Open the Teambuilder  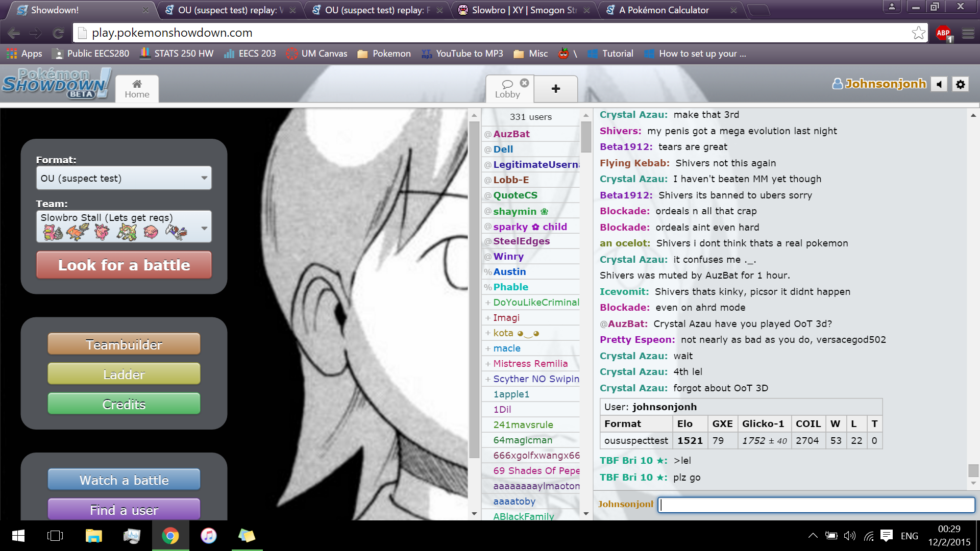124,344
